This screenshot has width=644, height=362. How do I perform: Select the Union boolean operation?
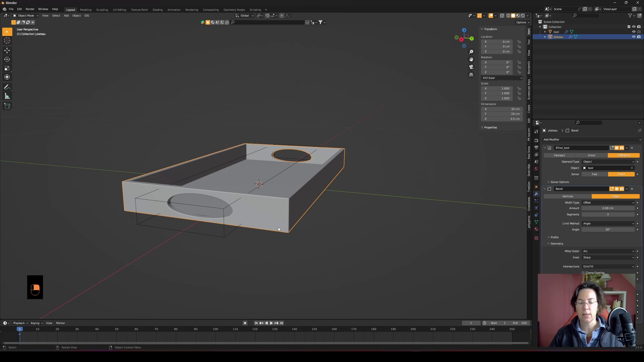pyautogui.click(x=591, y=156)
